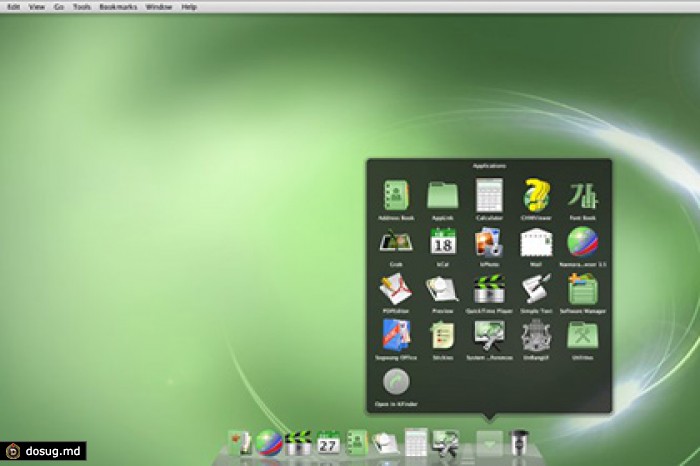The width and height of the screenshot is (700, 466).
Task: Open Sogwang Office suite
Action: pos(396,336)
